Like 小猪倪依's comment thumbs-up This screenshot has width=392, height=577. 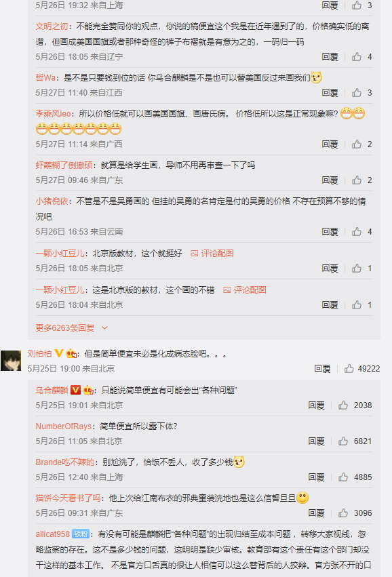[x=357, y=231]
